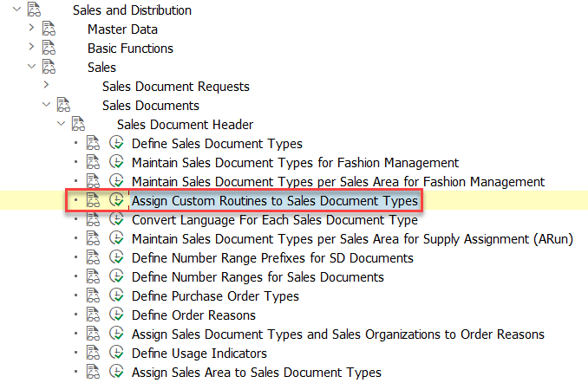Screen dimensions: 588x383
Task: Click documentation icon next to Master Data
Action: click(x=49, y=29)
